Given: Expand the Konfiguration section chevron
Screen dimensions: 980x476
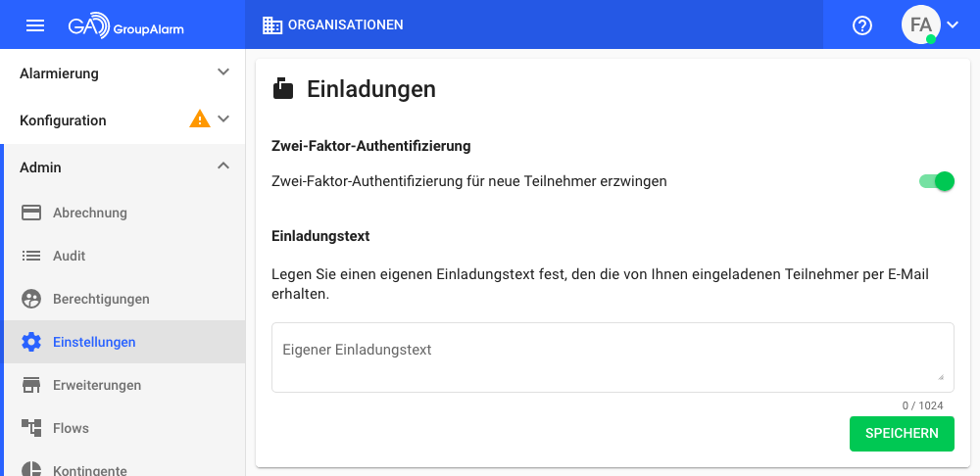Looking at the screenshot, I should tap(223, 119).
